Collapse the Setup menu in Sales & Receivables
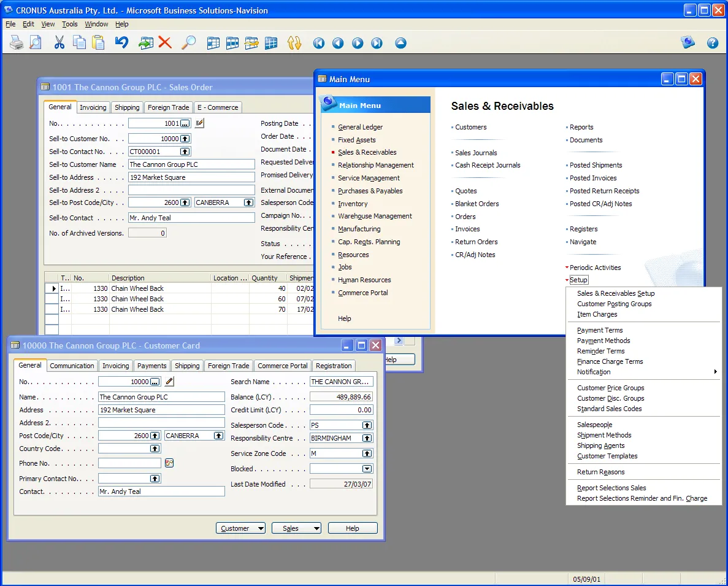Image resolution: width=728 pixels, height=586 pixels. pyautogui.click(x=578, y=280)
